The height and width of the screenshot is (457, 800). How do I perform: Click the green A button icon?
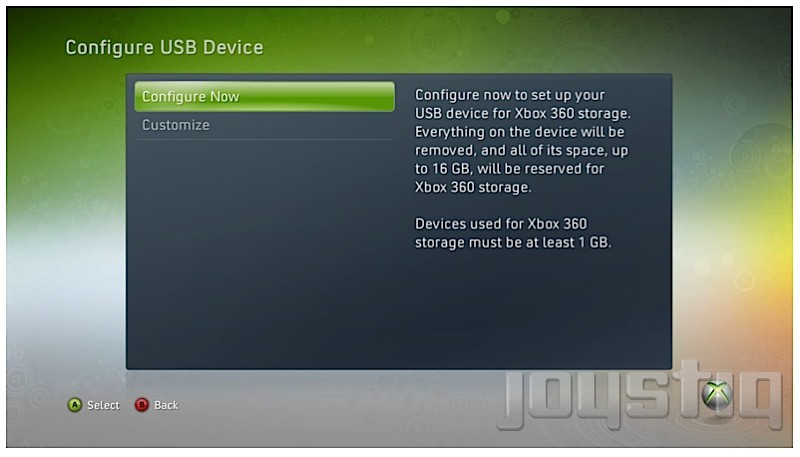click(75, 405)
